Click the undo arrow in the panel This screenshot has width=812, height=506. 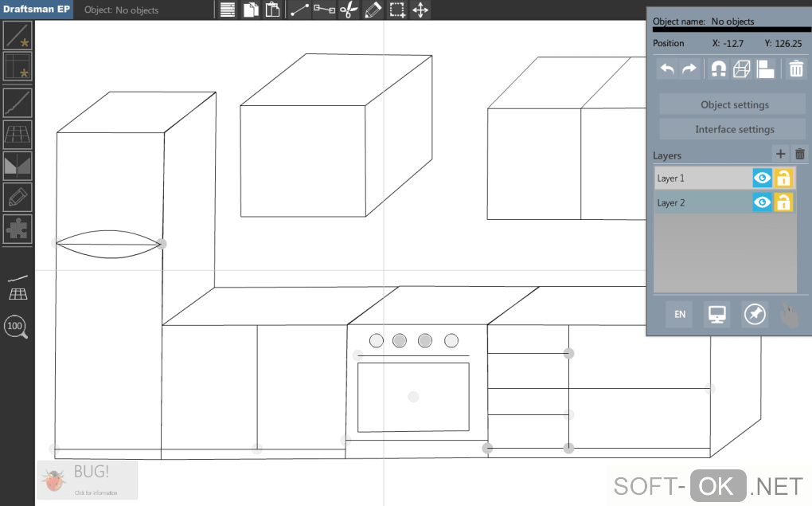(x=667, y=69)
